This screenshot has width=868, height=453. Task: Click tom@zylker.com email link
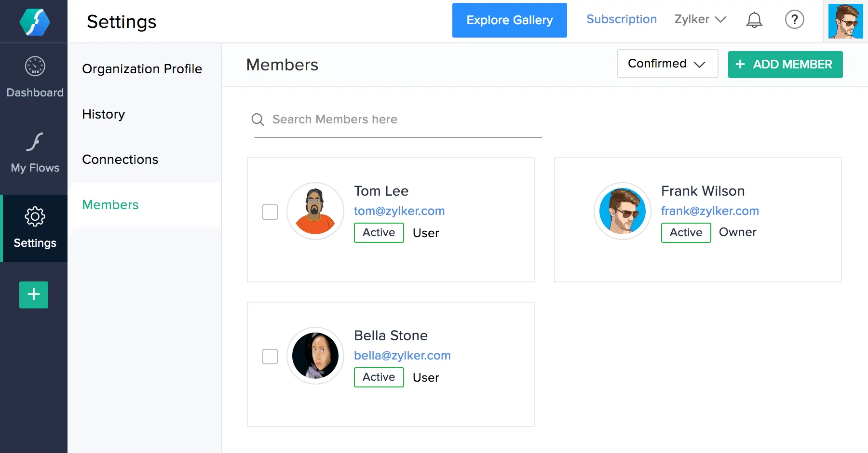tap(399, 211)
